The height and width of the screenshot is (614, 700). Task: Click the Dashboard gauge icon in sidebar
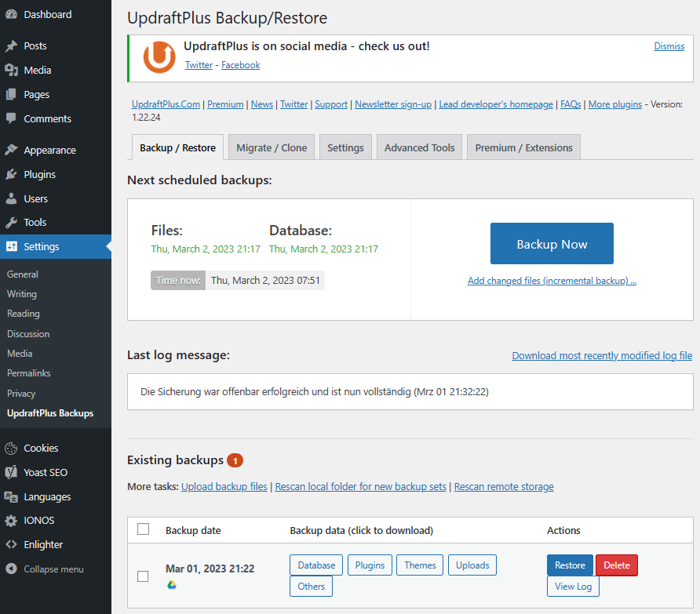click(x=11, y=14)
